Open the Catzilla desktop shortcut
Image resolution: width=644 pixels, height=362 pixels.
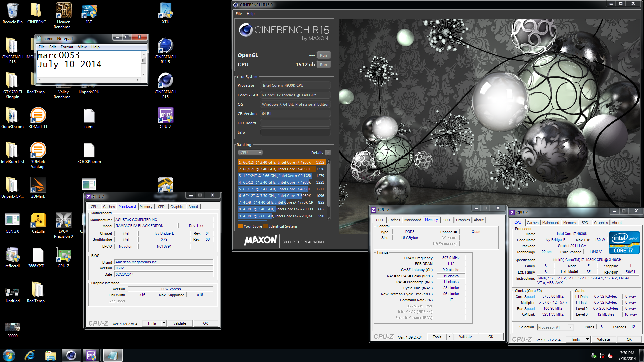click(x=38, y=222)
